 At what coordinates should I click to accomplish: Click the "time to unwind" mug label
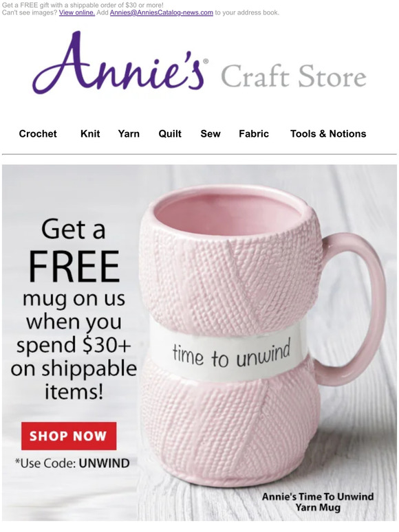[231, 353]
